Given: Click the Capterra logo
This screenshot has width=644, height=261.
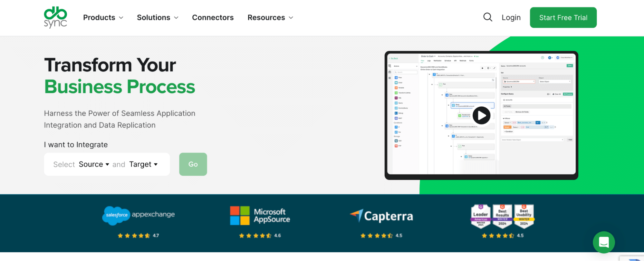Looking at the screenshot, I should (381, 216).
